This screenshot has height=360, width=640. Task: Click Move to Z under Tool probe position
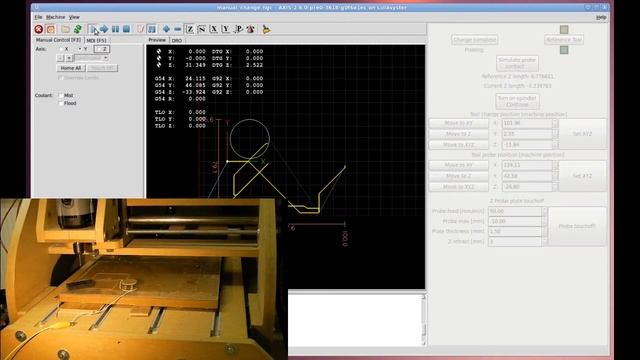(x=458, y=176)
